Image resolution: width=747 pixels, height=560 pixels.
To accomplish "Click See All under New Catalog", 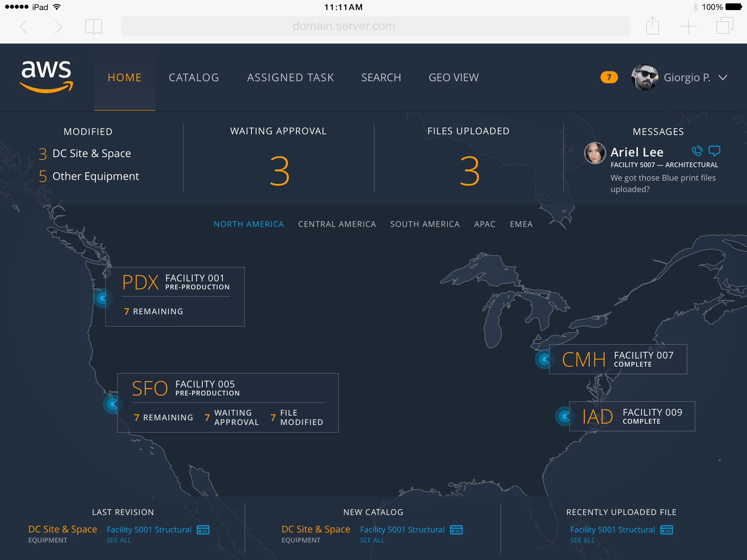I will [372, 541].
